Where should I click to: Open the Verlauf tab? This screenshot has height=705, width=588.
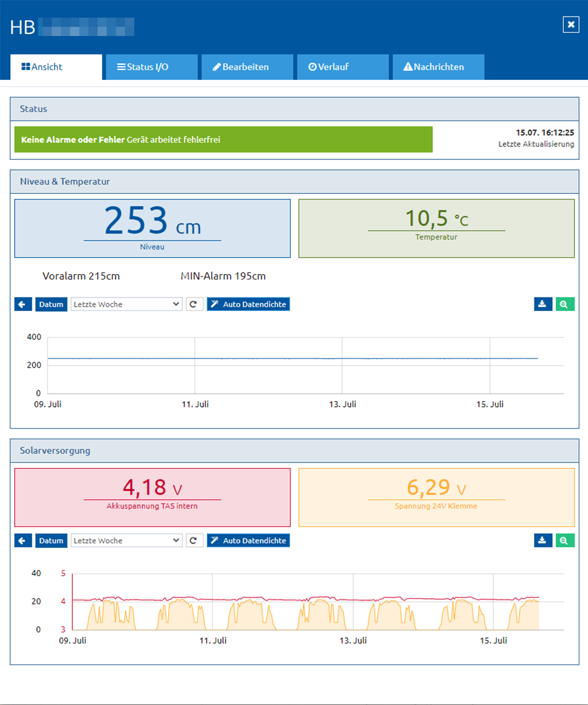[x=343, y=67]
